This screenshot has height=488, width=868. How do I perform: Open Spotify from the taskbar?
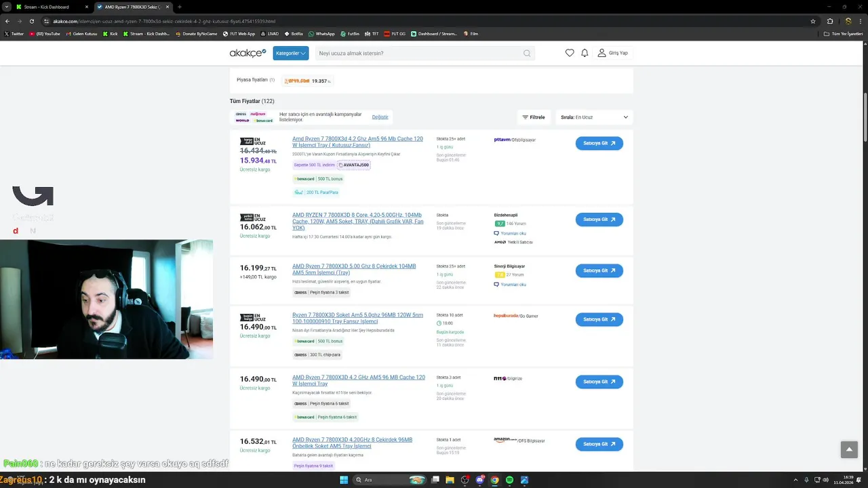pyautogui.click(x=509, y=480)
